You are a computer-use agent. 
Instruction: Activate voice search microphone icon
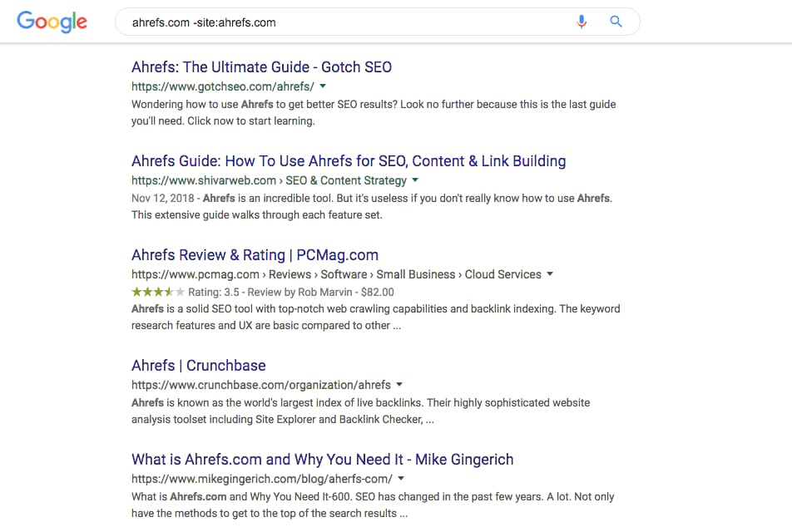[582, 22]
